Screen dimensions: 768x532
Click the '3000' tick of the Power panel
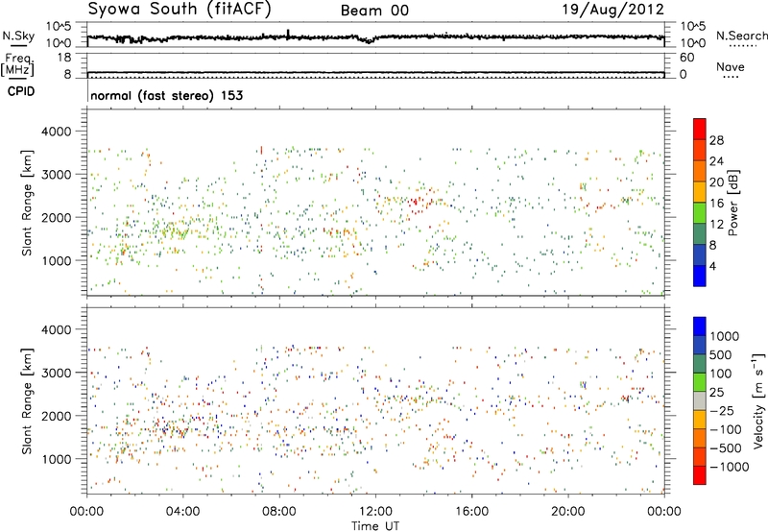[56, 175]
